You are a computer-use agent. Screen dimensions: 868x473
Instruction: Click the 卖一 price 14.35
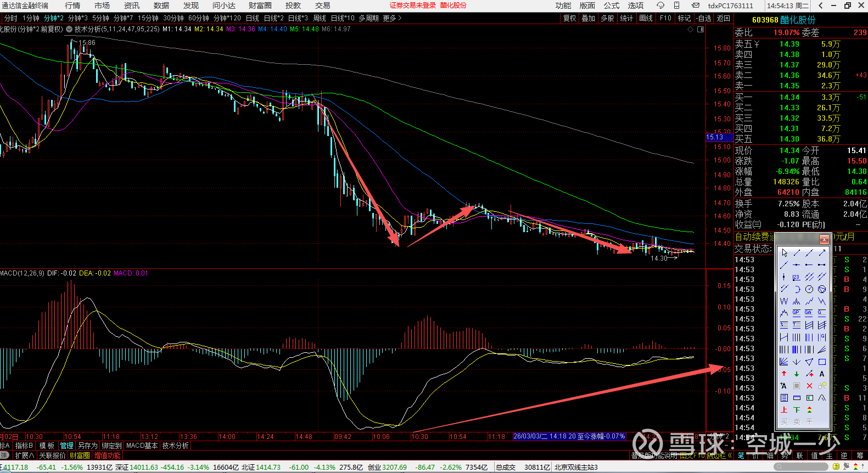click(789, 86)
